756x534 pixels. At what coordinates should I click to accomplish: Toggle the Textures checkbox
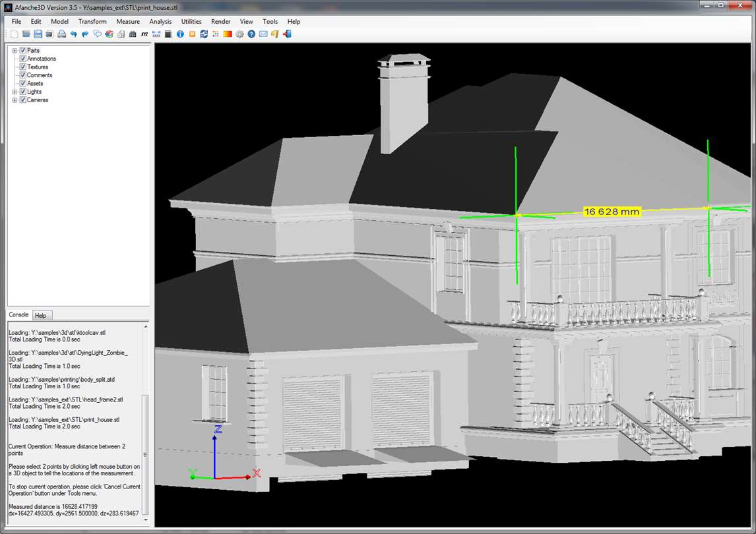click(x=22, y=67)
